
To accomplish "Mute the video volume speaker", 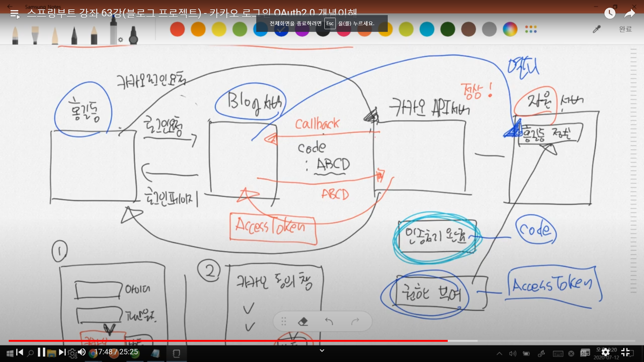I will coord(82,352).
